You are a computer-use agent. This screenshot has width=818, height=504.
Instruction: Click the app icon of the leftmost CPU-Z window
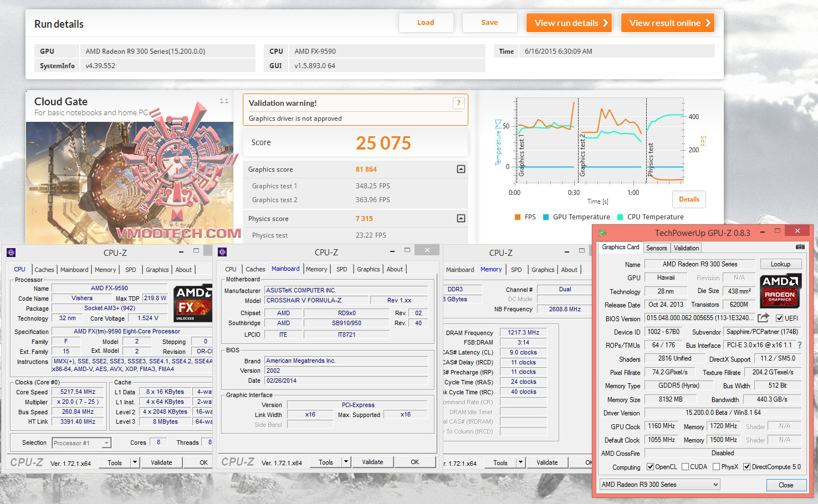pyautogui.click(x=11, y=253)
